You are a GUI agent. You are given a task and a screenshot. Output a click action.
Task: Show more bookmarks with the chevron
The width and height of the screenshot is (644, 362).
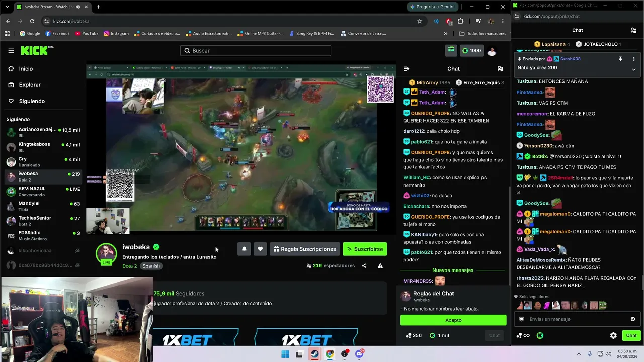coord(446,34)
